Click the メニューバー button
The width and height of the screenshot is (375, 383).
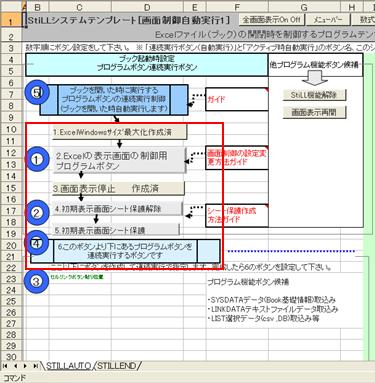pos(328,20)
